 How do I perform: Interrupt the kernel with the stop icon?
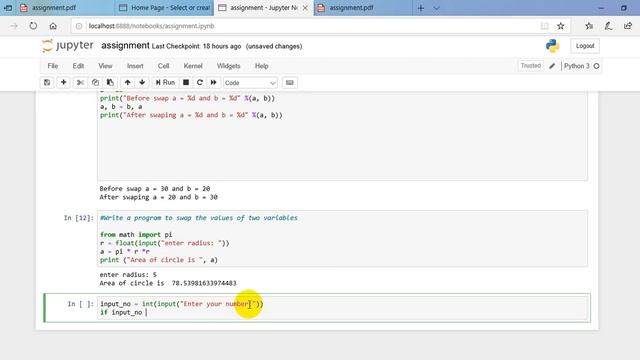(186, 82)
